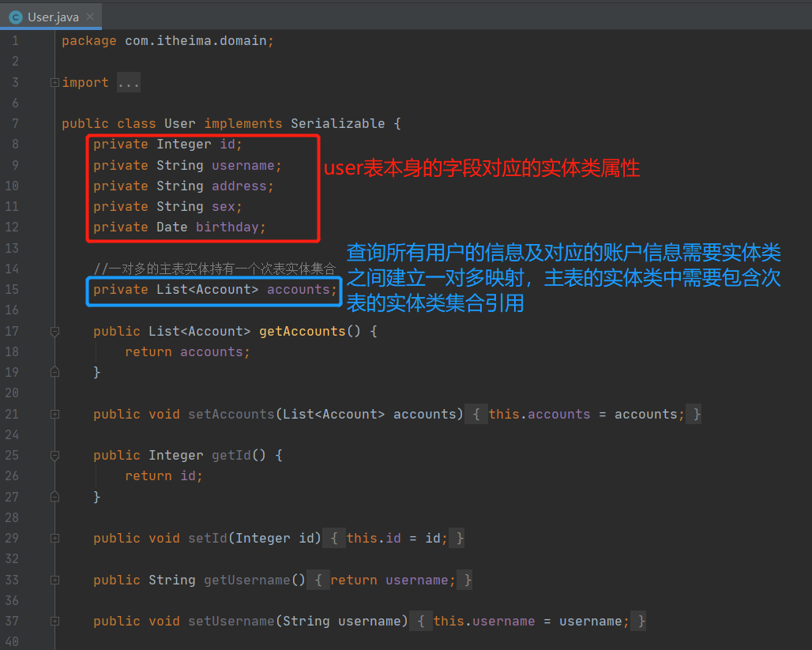Click the Integer id field on line 8

click(x=227, y=144)
